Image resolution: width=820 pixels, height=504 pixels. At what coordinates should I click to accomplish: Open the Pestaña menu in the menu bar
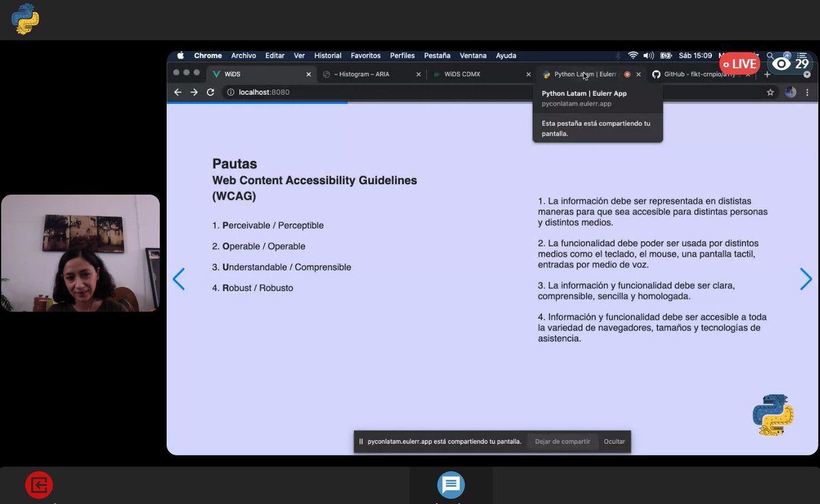(437, 55)
